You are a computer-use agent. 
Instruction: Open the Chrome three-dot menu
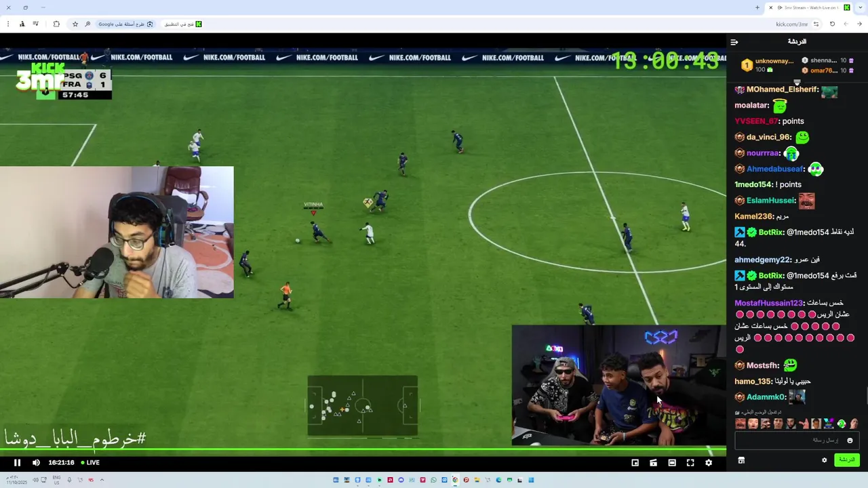[x=7, y=24]
